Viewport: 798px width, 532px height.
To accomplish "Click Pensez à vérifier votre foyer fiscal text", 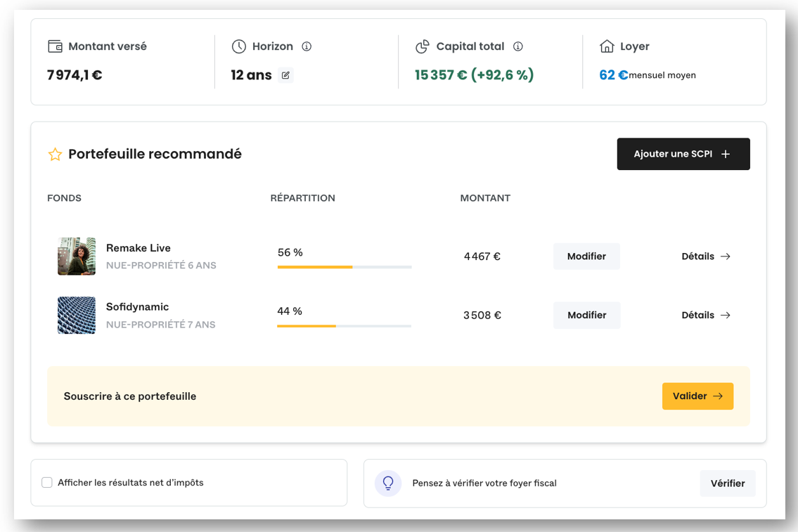I will click(x=484, y=484).
